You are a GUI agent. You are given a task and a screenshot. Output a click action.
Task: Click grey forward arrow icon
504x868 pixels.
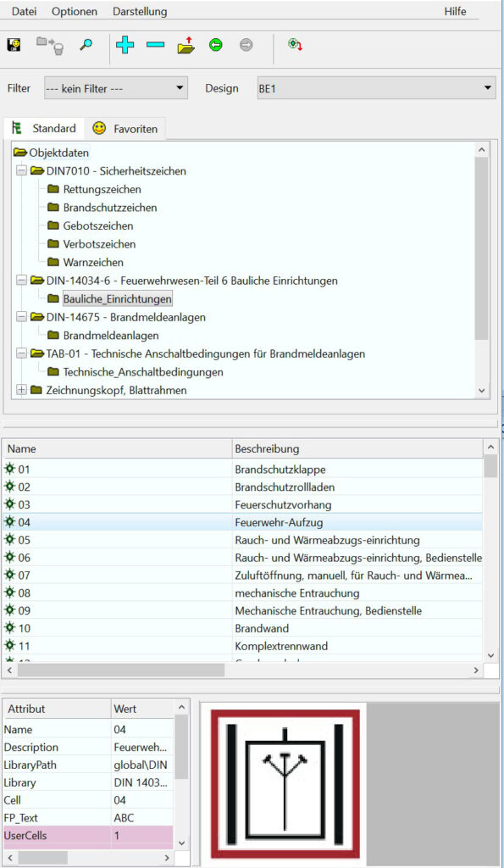tap(246, 45)
